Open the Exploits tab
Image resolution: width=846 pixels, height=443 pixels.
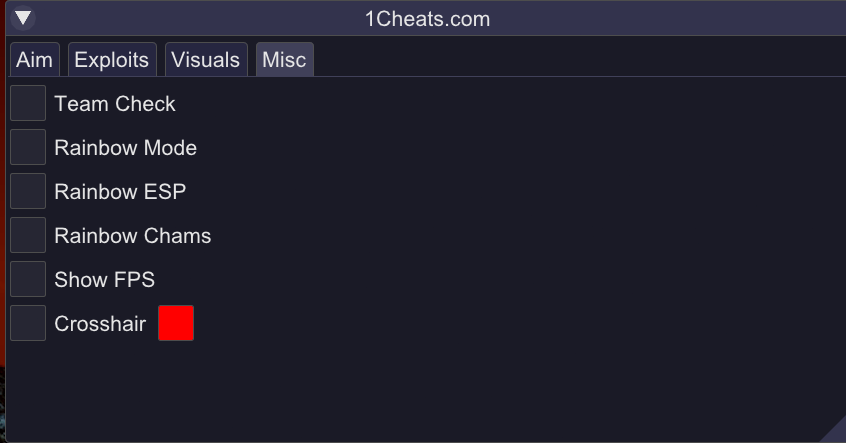click(x=111, y=60)
